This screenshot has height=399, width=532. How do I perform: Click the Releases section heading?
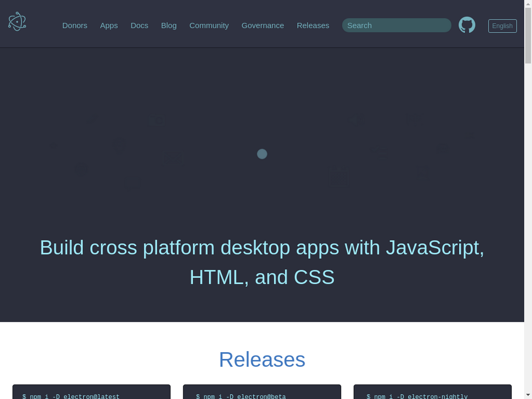tap(262, 360)
